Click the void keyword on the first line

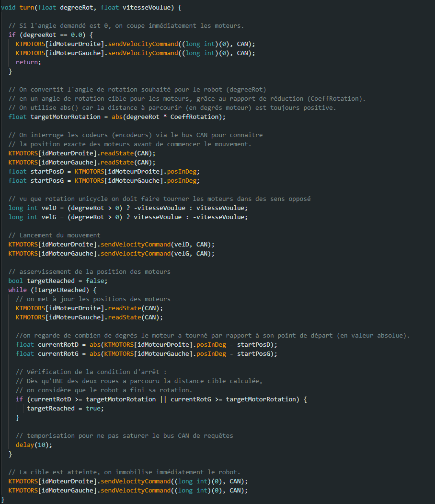pos(8,8)
